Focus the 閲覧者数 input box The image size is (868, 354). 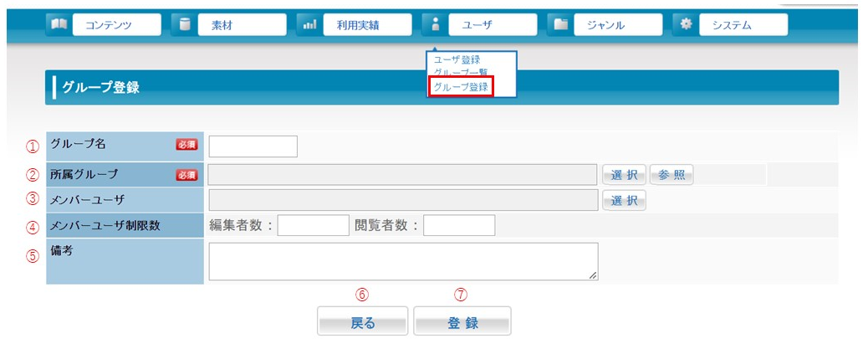(x=459, y=225)
